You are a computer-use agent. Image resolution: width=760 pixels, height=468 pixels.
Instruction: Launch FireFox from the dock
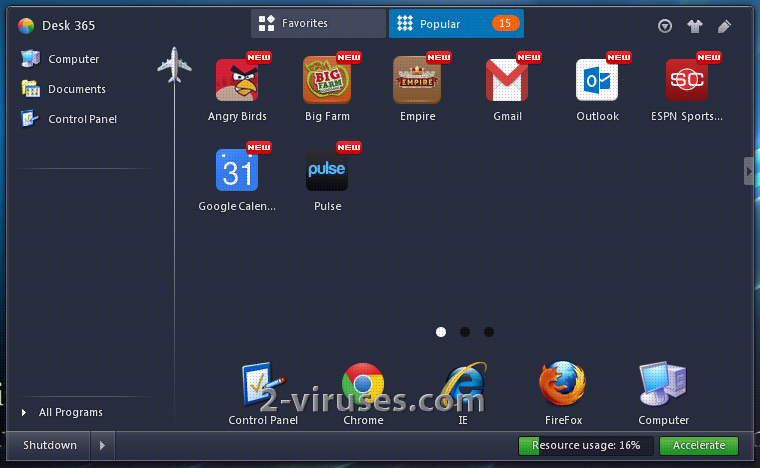pyautogui.click(x=563, y=385)
